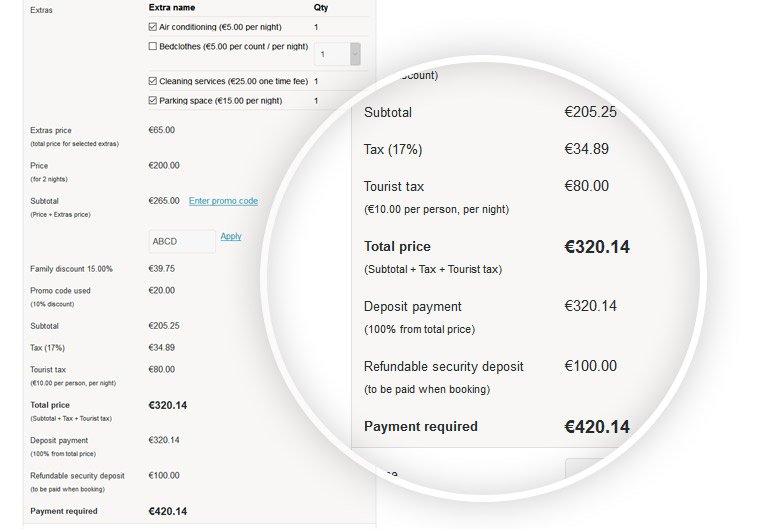The image size is (763, 529).
Task: Open the Enter promo code link
Action: pyautogui.click(x=223, y=201)
